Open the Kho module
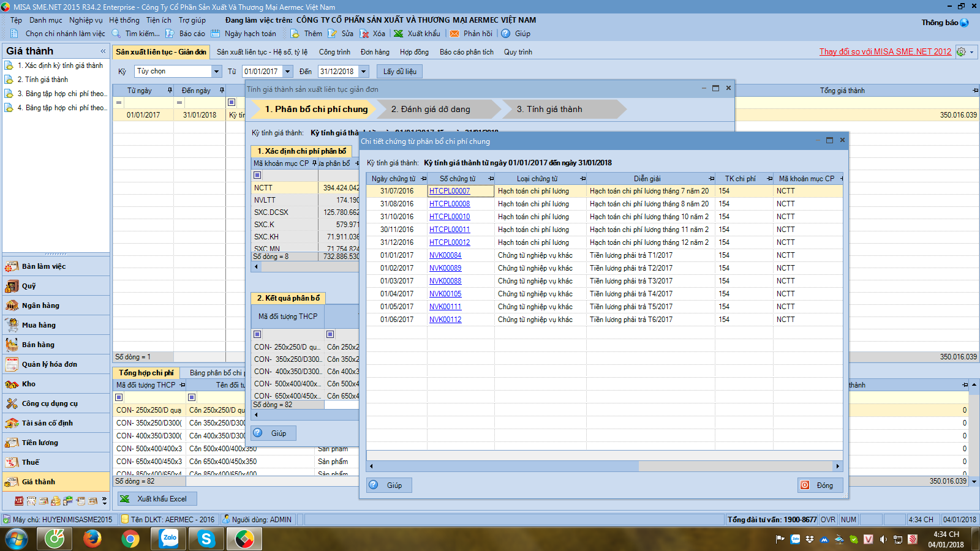980x551 pixels. (56, 384)
